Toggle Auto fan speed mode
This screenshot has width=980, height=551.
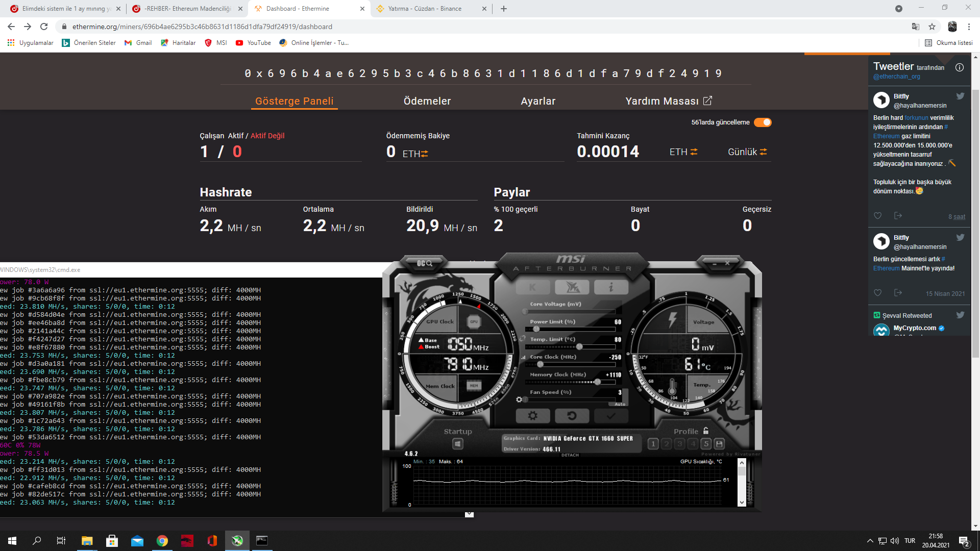(x=620, y=404)
